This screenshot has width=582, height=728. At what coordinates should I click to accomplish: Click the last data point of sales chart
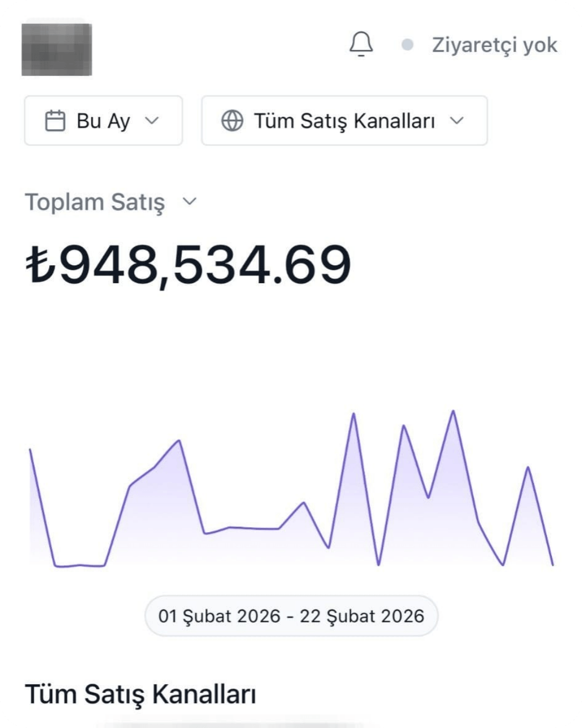click(x=553, y=565)
